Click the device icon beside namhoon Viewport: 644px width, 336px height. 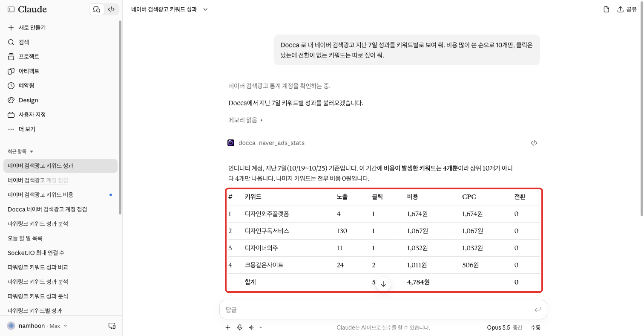point(112,326)
